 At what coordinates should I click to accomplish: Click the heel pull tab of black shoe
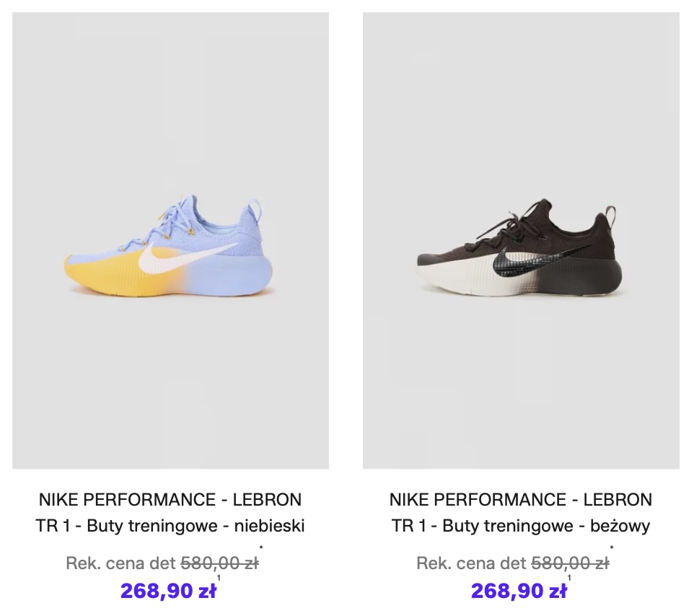coord(613,216)
